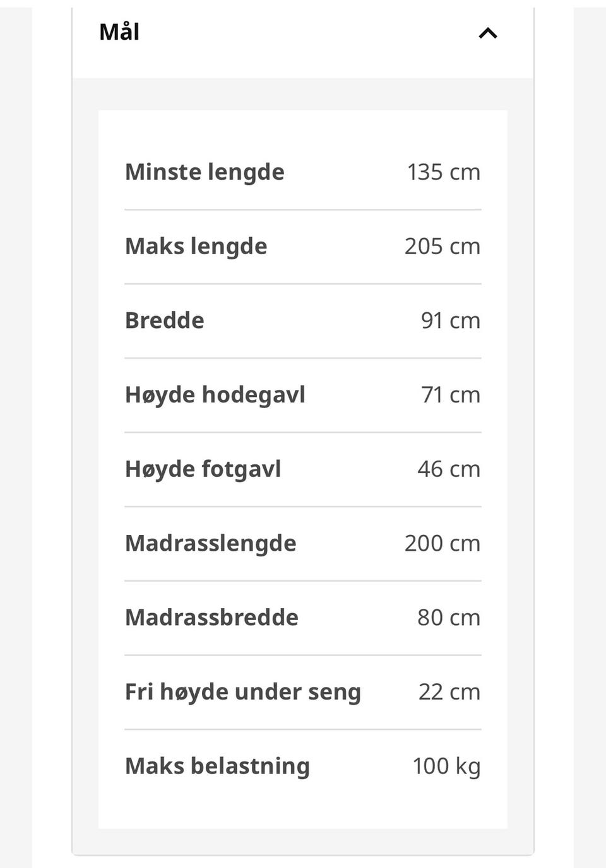The height and width of the screenshot is (868, 606).
Task: Select the Maks lengde label
Action: point(196,247)
